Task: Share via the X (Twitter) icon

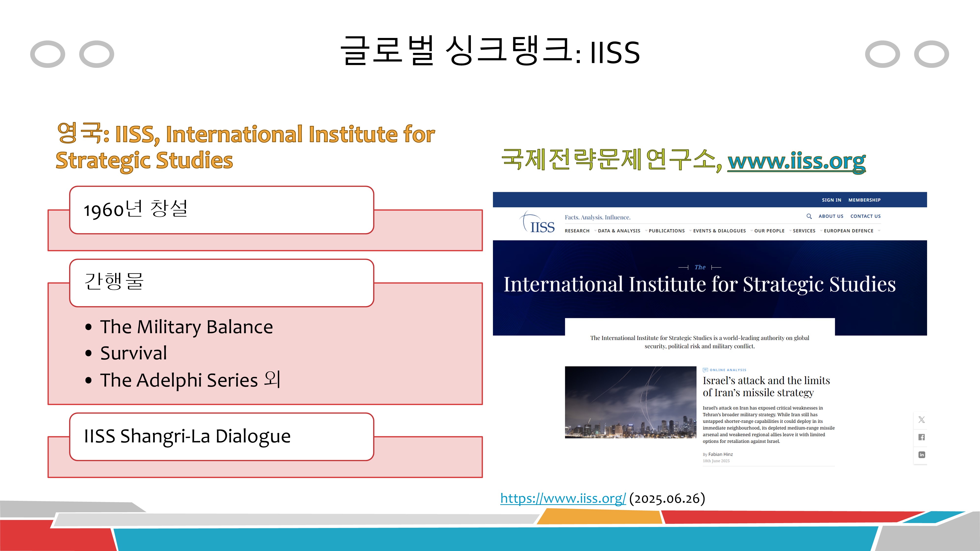Action: 921,419
